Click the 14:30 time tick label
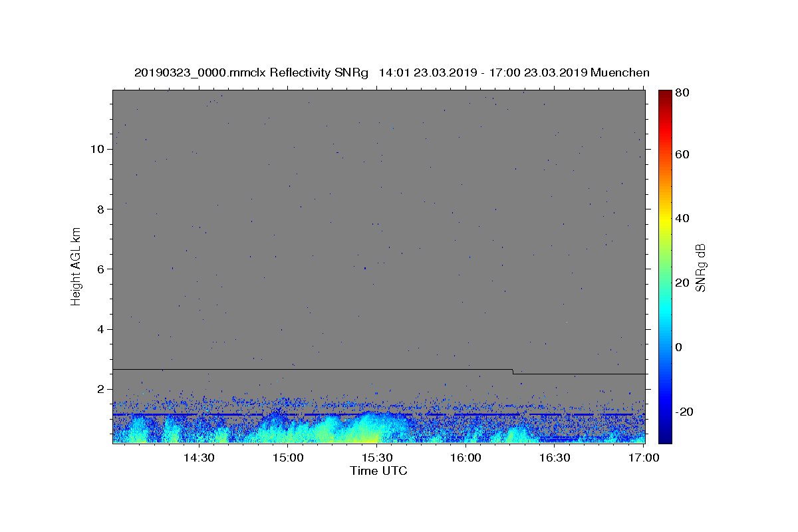798x532 pixels. click(x=199, y=458)
